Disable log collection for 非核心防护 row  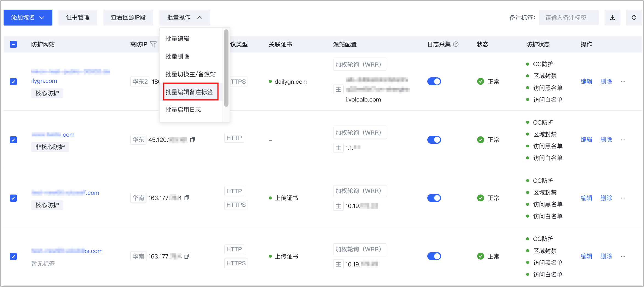[434, 140]
